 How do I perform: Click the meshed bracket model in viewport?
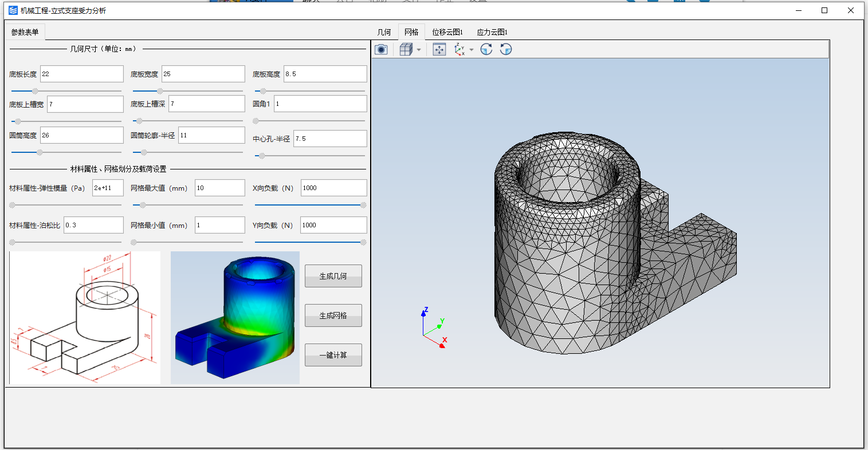coord(614,243)
